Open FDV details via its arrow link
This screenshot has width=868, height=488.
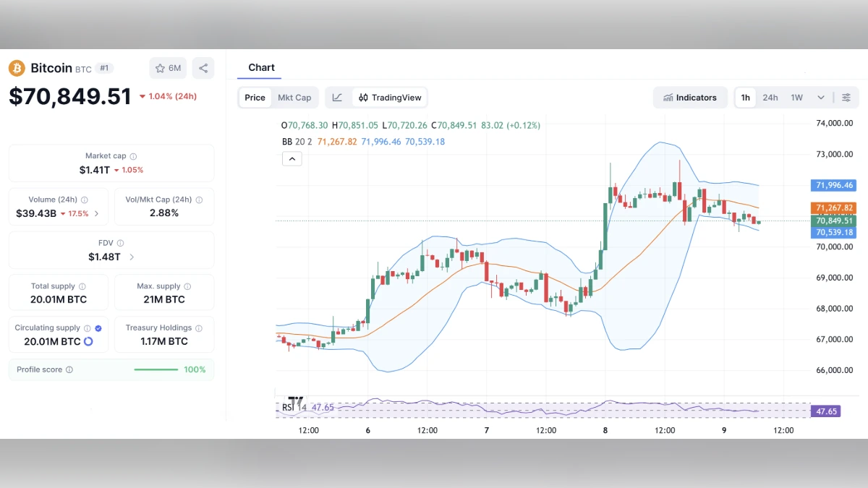pyautogui.click(x=132, y=257)
